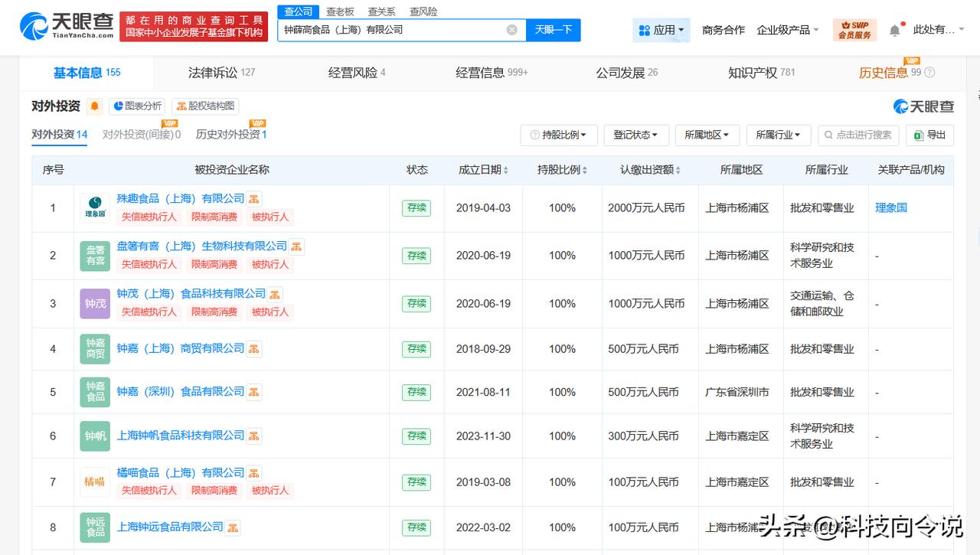Click the notification bell in header

coord(895,30)
